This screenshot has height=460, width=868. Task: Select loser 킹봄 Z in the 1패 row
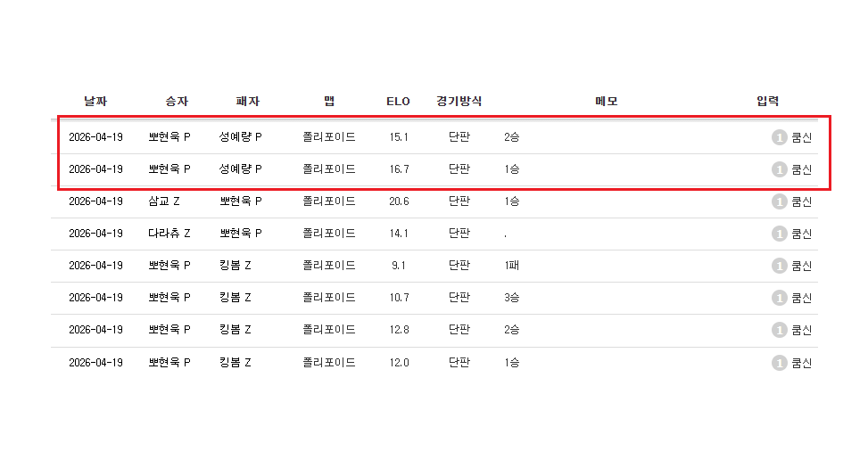pyautogui.click(x=236, y=266)
